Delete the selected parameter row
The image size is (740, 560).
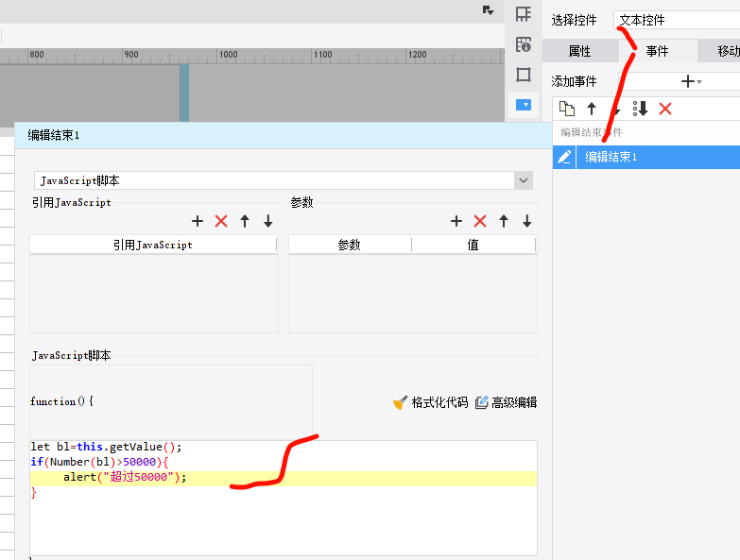click(480, 221)
